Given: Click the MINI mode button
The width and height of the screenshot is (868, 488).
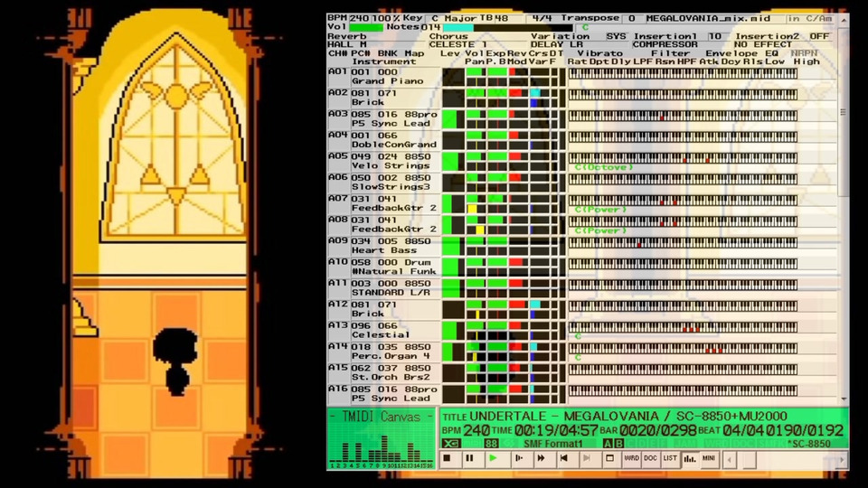Looking at the screenshot, I should pos(709,458).
